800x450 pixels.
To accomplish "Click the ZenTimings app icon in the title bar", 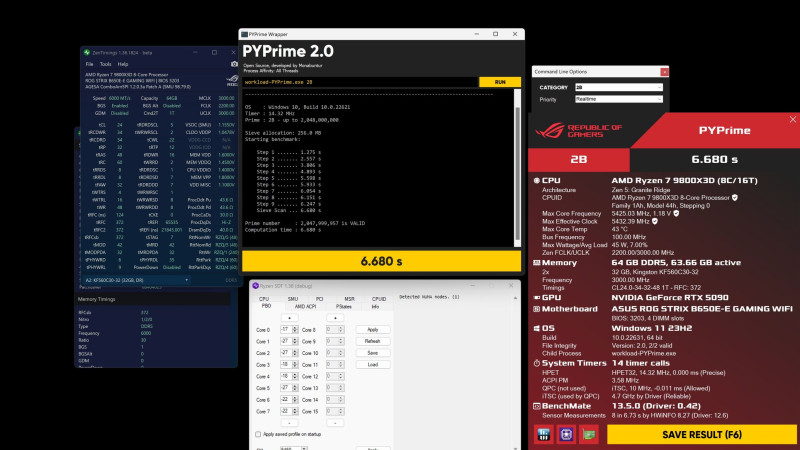I will tap(87, 52).
